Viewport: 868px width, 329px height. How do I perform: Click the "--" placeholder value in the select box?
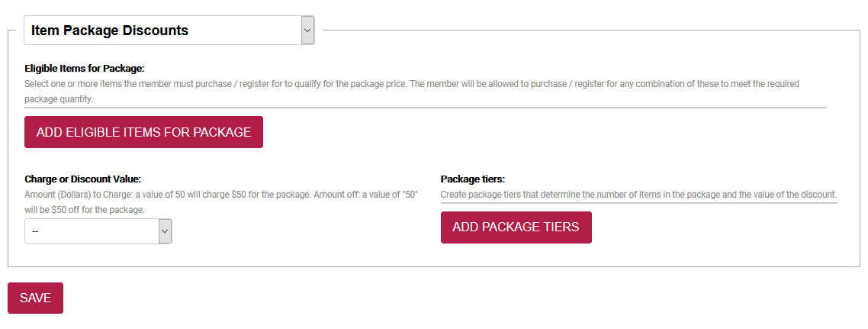coord(36,231)
